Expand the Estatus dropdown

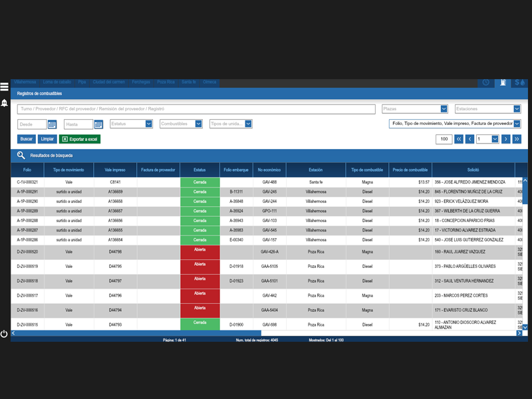tap(149, 124)
